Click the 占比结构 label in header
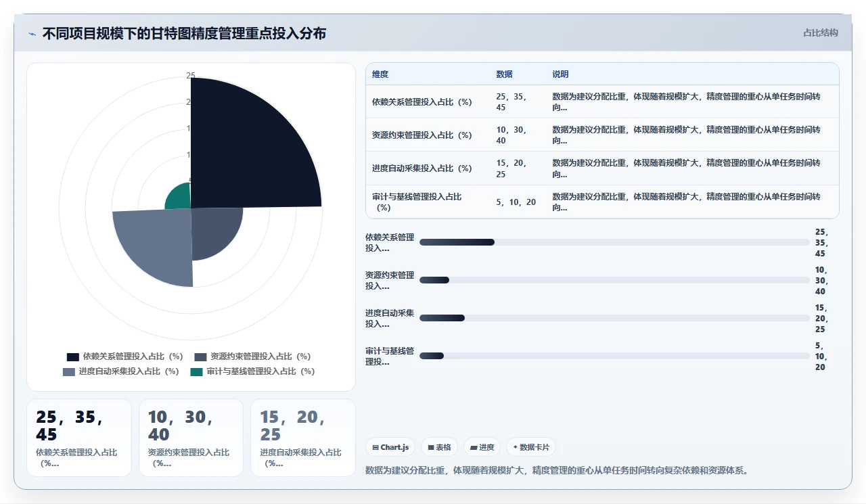 tap(821, 32)
